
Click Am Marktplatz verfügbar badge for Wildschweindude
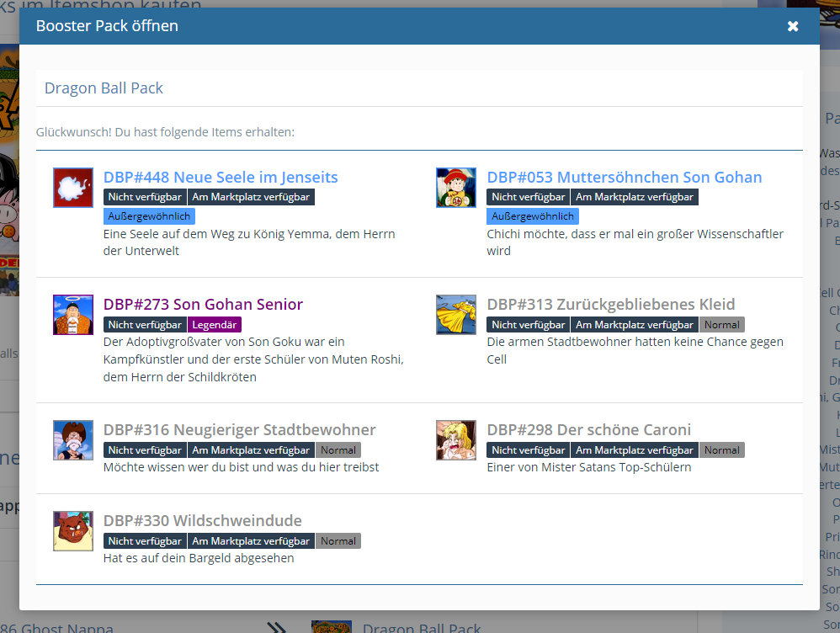(251, 541)
